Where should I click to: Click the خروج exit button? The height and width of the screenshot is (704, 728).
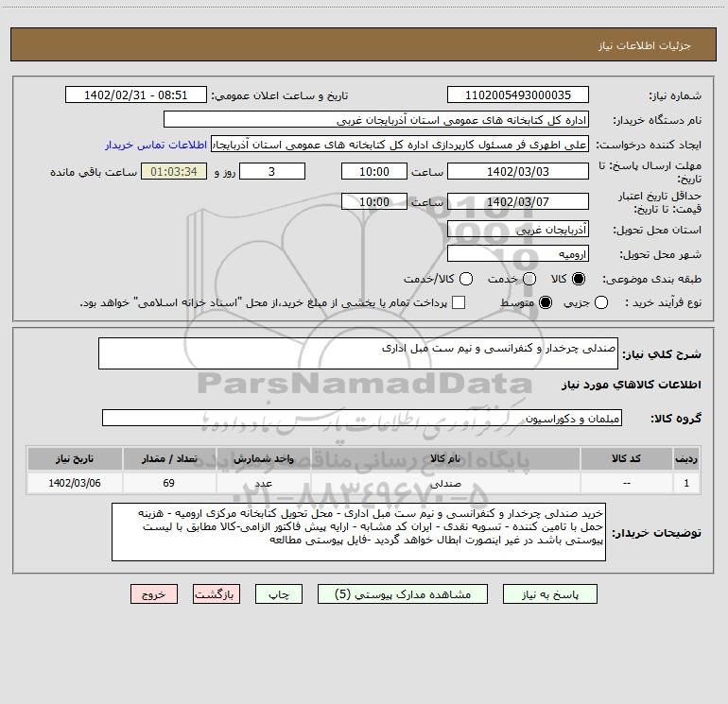coord(154,594)
